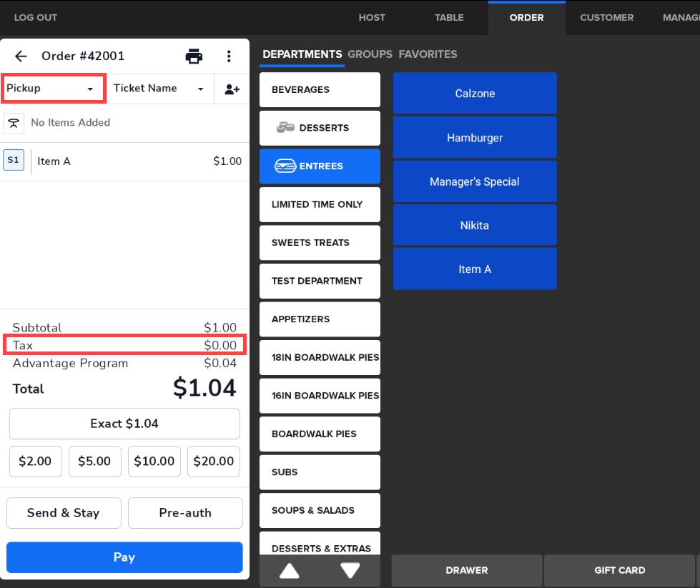Click the Subtotal $1.00 line
The width and height of the screenshot is (700, 588).
(x=124, y=327)
